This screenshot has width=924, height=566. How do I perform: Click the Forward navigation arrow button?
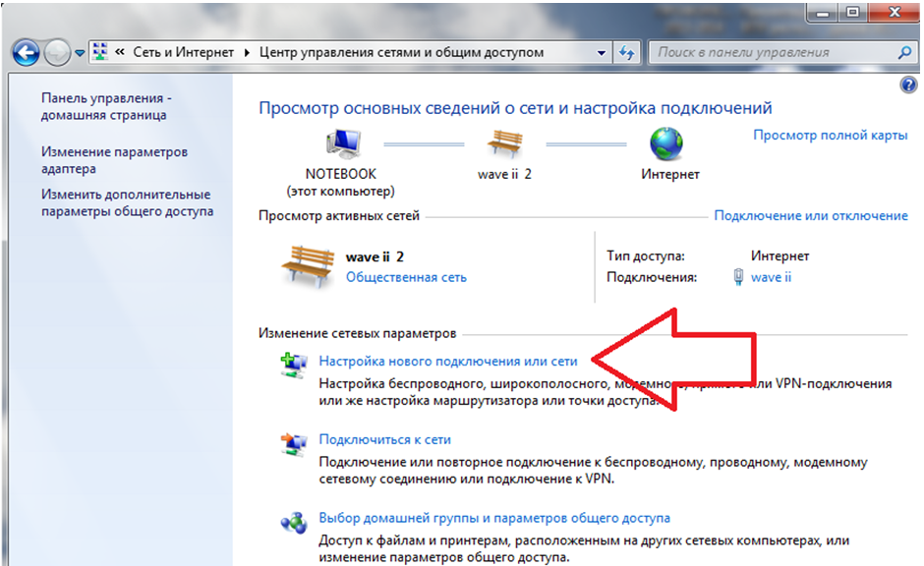coord(57,54)
